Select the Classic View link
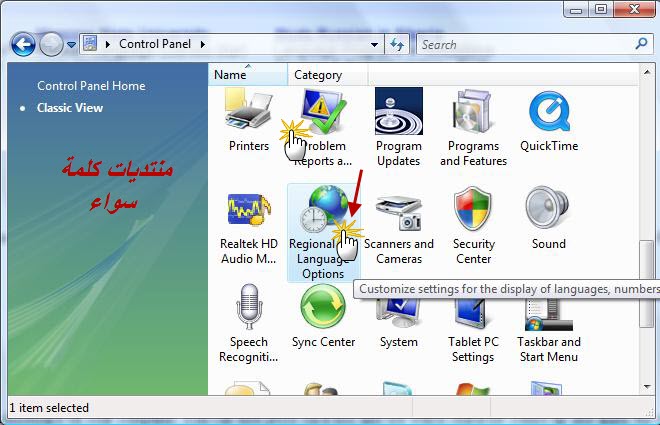 [x=70, y=108]
